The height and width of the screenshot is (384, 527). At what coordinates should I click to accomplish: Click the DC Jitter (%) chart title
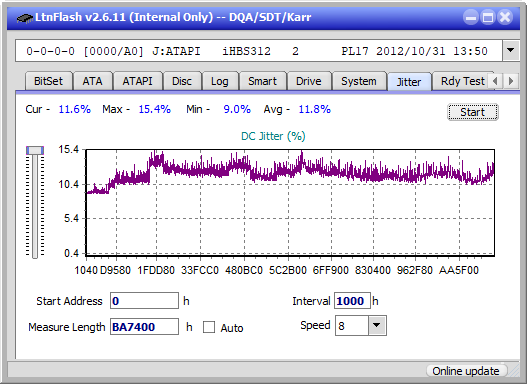point(273,136)
